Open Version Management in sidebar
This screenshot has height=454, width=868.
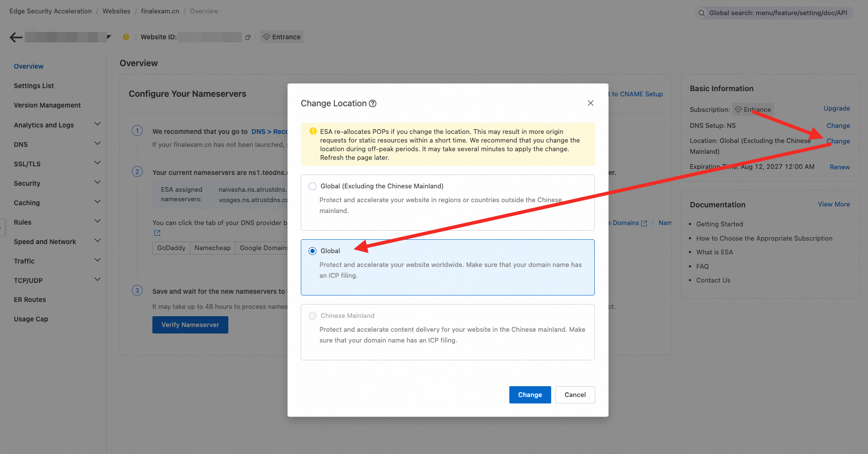tap(47, 105)
